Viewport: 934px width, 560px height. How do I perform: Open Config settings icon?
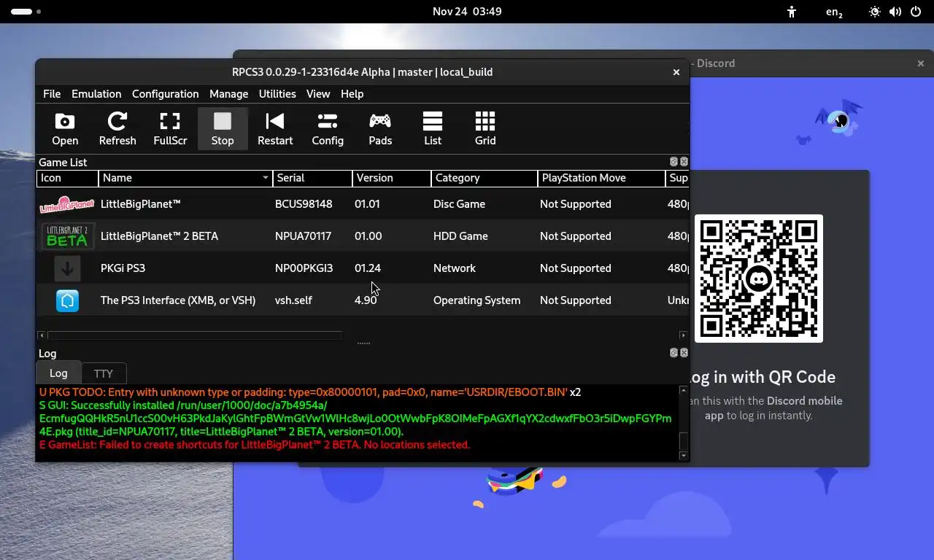328,129
